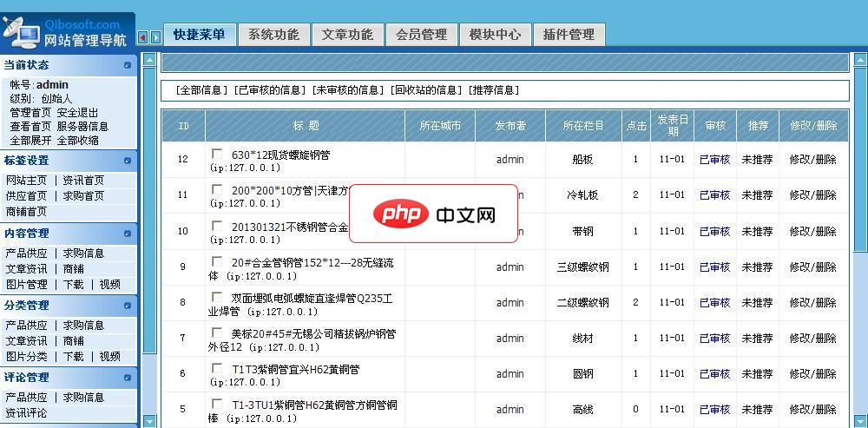Open 图片分类 under 分类管理
Screen dimensions: 868x428
[x=27, y=357]
